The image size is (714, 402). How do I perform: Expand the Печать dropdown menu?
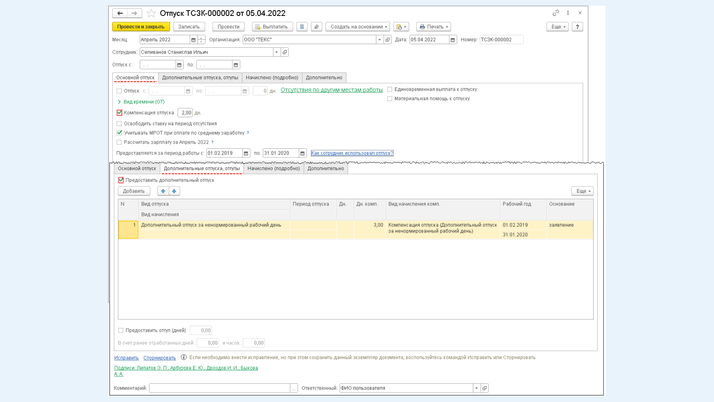point(433,27)
